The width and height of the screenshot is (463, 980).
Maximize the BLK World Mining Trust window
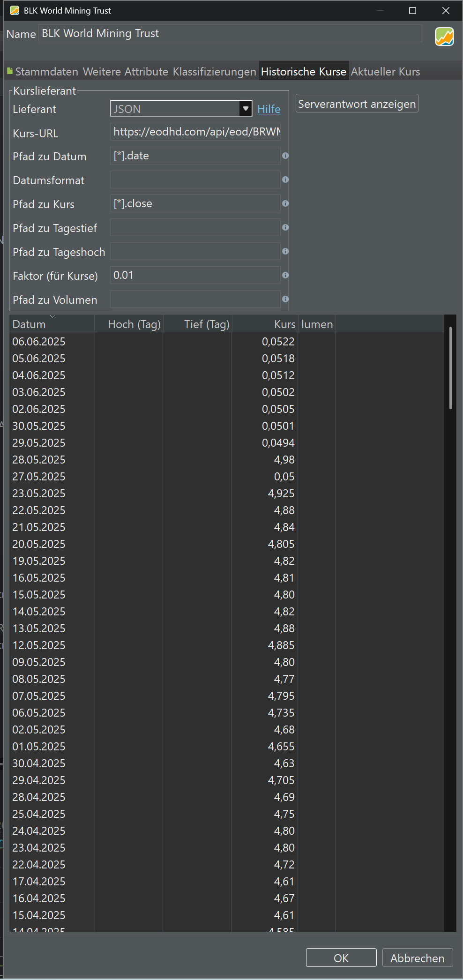click(x=412, y=10)
